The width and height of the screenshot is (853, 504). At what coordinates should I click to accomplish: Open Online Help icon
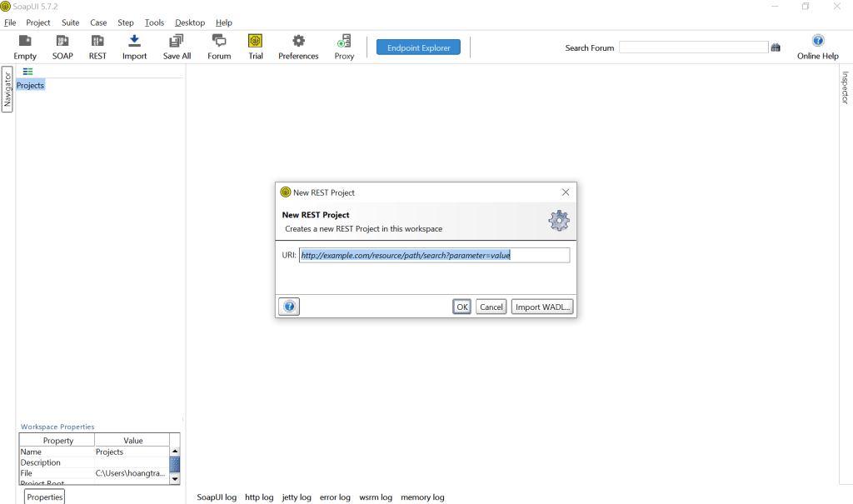coord(817,41)
